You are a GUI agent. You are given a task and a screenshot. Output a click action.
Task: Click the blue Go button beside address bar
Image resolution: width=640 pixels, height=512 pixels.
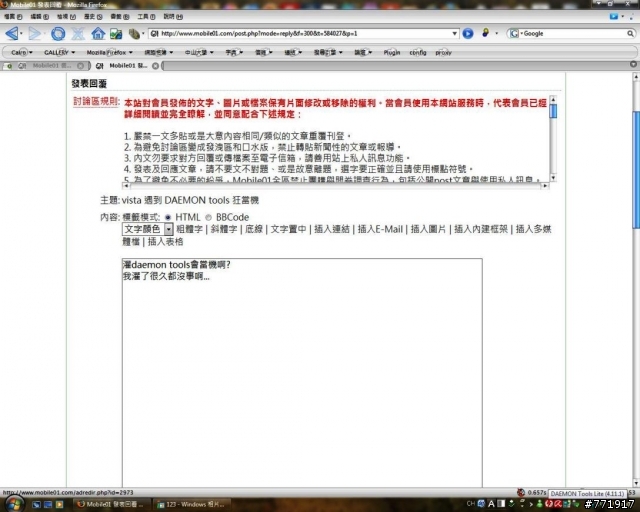468,33
